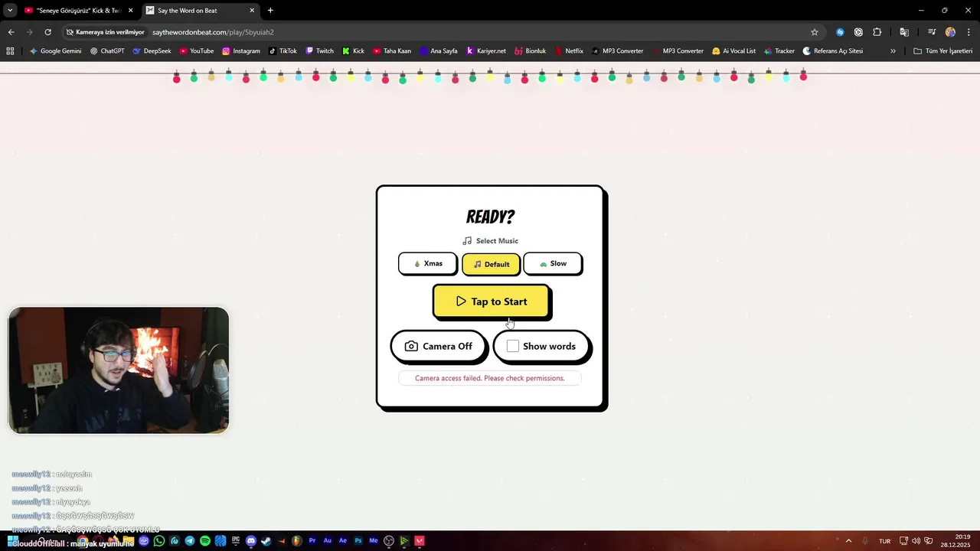Open Twitch bookmark
The height and width of the screenshot is (551, 980).
(320, 51)
